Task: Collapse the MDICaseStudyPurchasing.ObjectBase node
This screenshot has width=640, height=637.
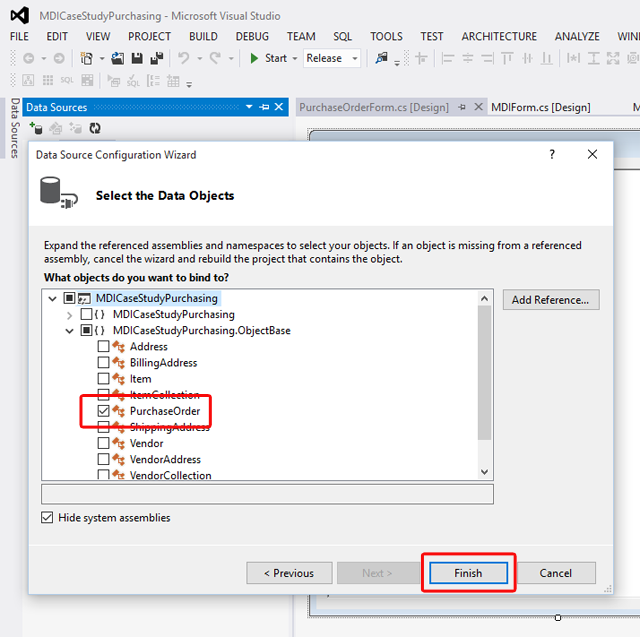Action: 69,331
